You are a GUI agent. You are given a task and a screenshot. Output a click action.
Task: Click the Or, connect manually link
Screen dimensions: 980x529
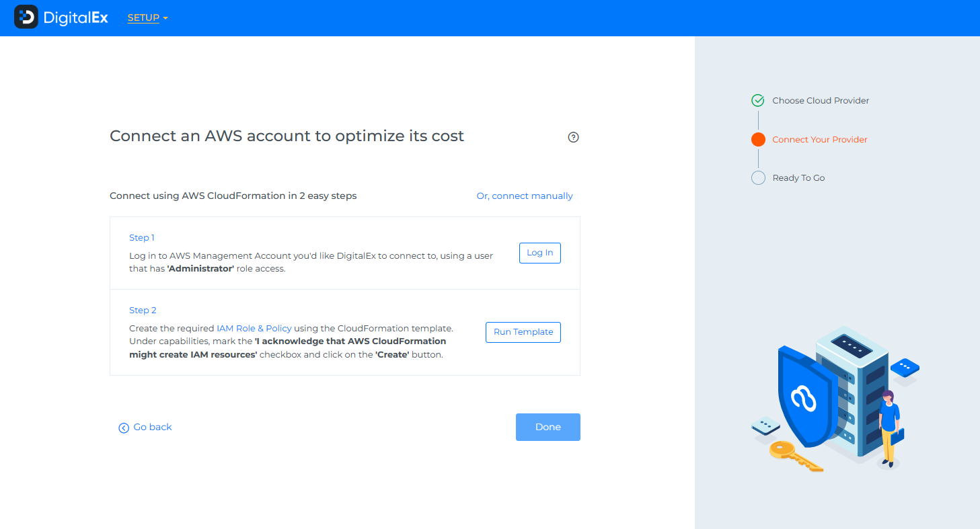pos(525,196)
